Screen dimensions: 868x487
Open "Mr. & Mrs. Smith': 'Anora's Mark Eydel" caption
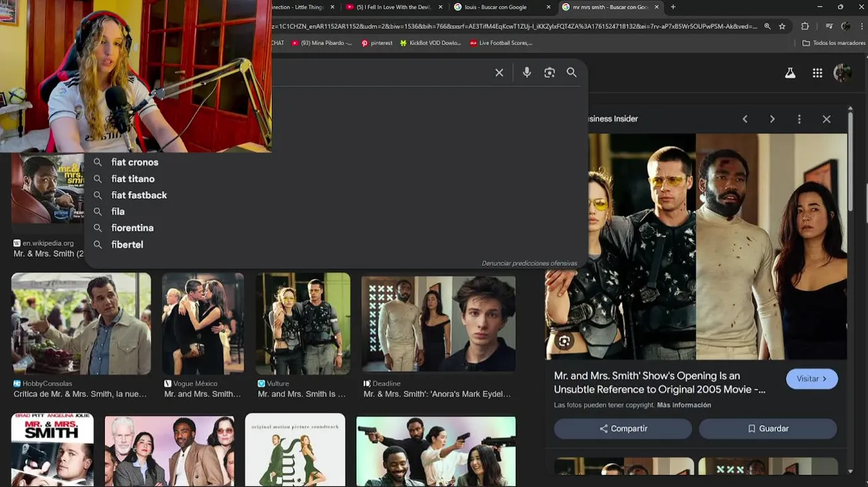[x=437, y=394]
